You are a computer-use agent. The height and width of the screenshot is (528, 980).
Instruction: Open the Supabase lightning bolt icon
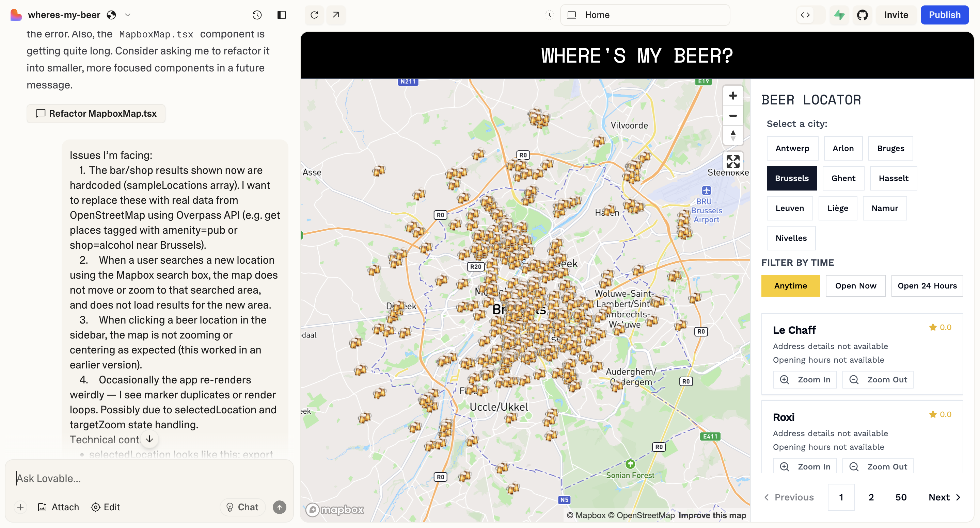coord(839,15)
